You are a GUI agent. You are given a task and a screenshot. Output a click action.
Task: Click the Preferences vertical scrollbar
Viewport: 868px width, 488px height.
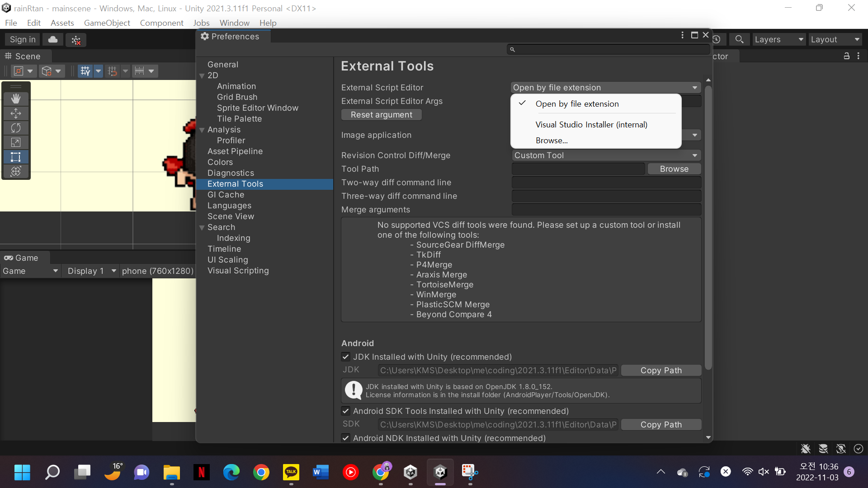(708, 227)
